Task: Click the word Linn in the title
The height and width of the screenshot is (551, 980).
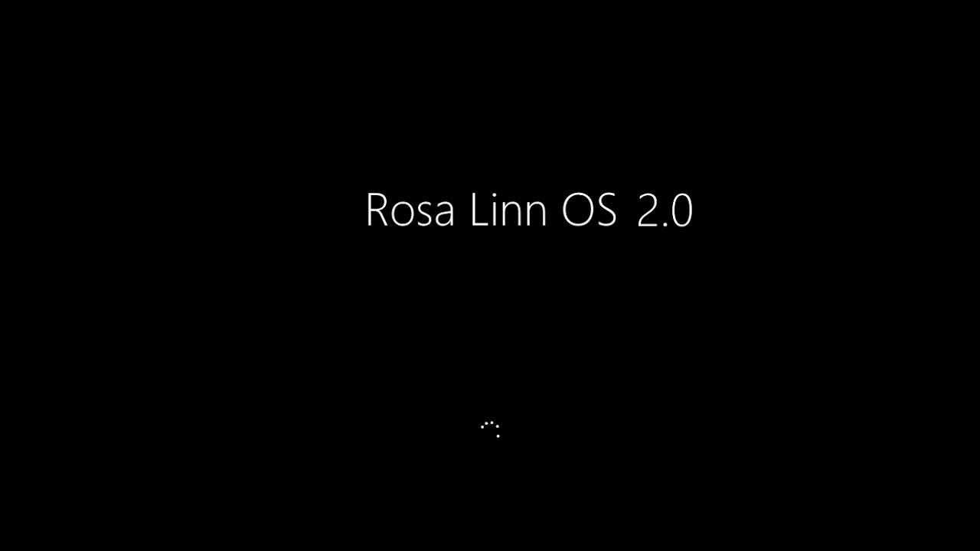Action: (x=508, y=210)
